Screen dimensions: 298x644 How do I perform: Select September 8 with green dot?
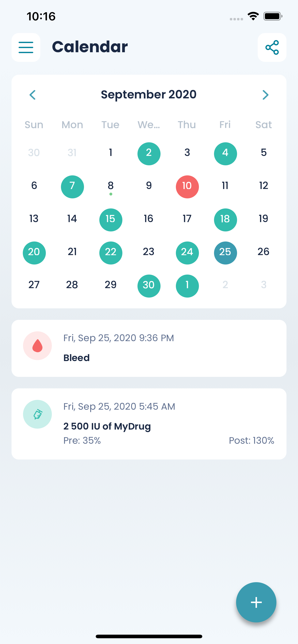[111, 187]
